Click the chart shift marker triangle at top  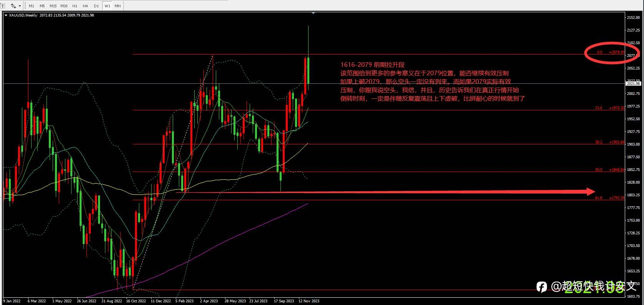[x=313, y=13]
